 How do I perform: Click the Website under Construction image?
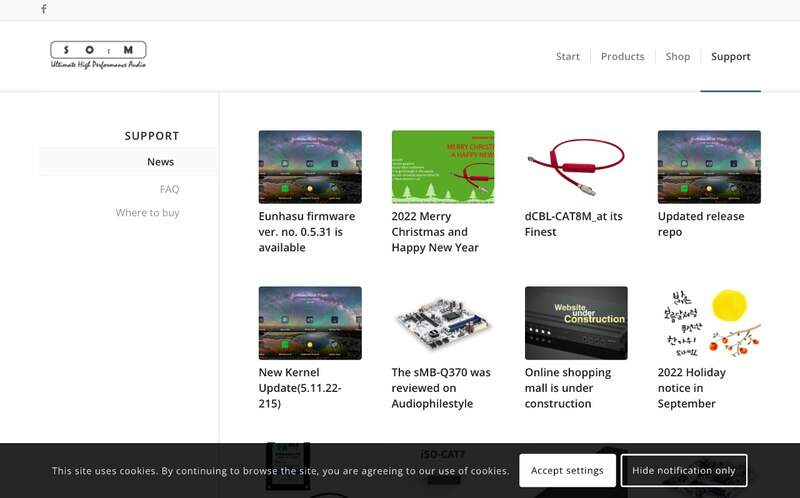pos(576,323)
